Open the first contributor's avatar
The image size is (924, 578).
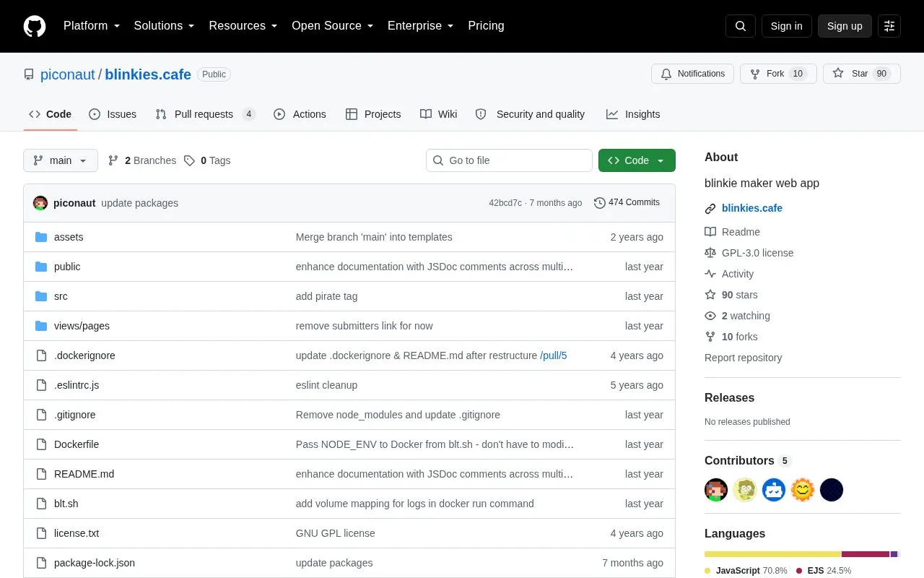pos(716,490)
